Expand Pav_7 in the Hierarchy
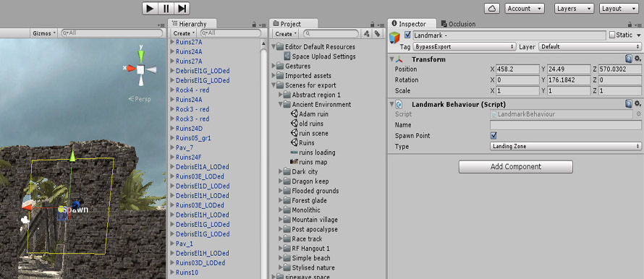 click(172, 147)
